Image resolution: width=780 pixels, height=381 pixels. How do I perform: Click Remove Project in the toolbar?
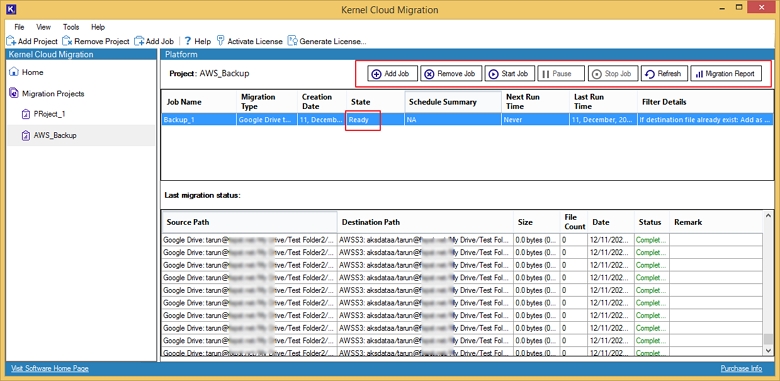pyautogui.click(x=96, y=41)
